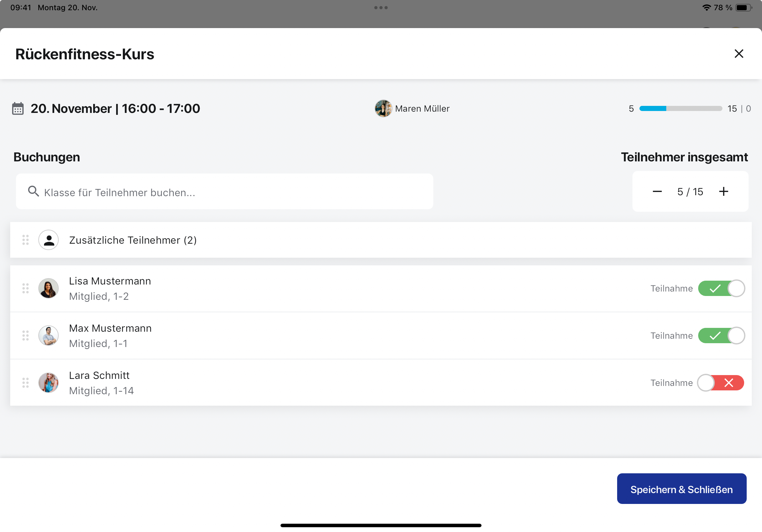
Task: Grab the drag handle for Lisa Mustermann
Action: [x=26, y=288]
